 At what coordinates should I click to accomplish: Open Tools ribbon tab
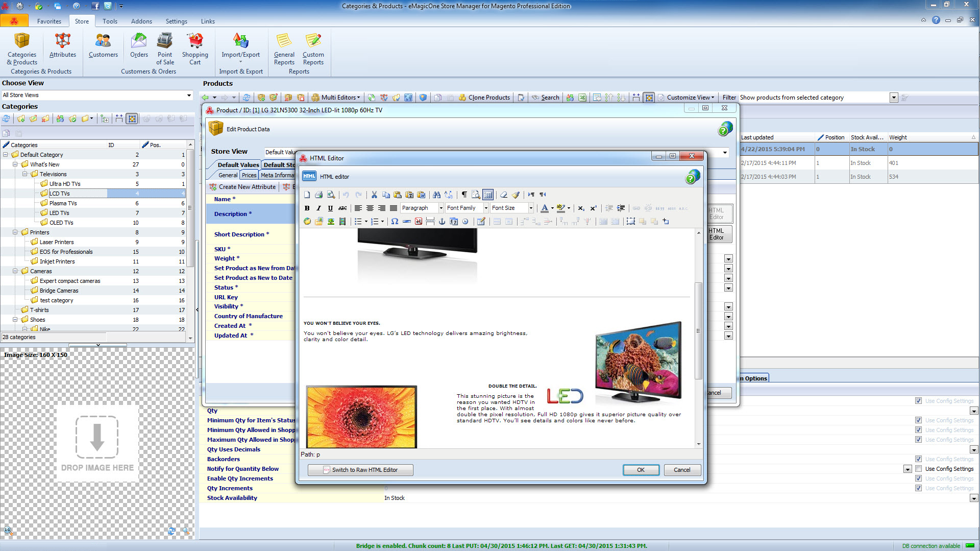[x=110, y=21]
